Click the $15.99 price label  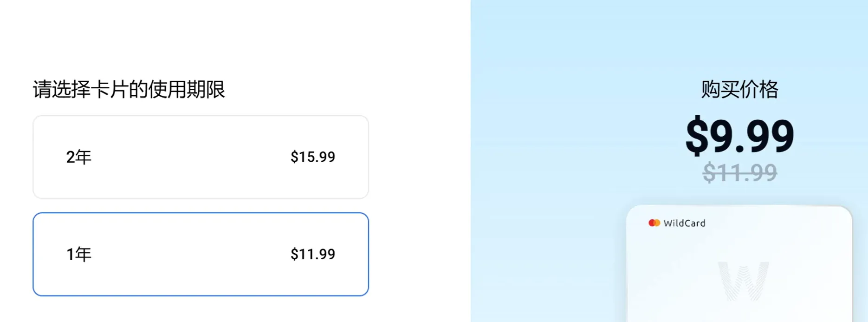click(x=313, y=157)
